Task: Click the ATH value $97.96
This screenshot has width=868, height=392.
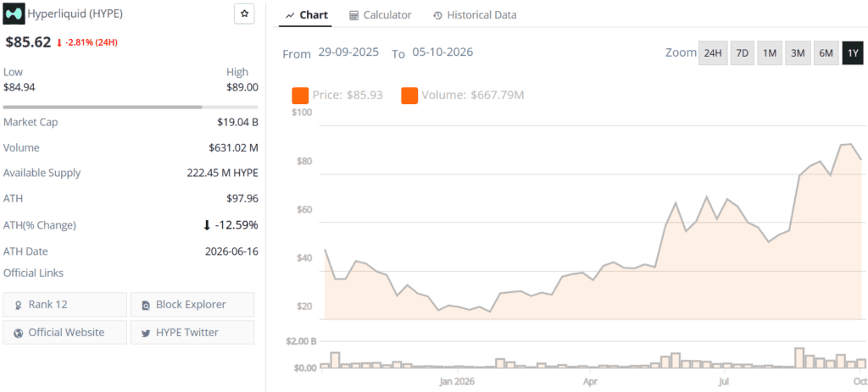Action: (x=243, y=198)
